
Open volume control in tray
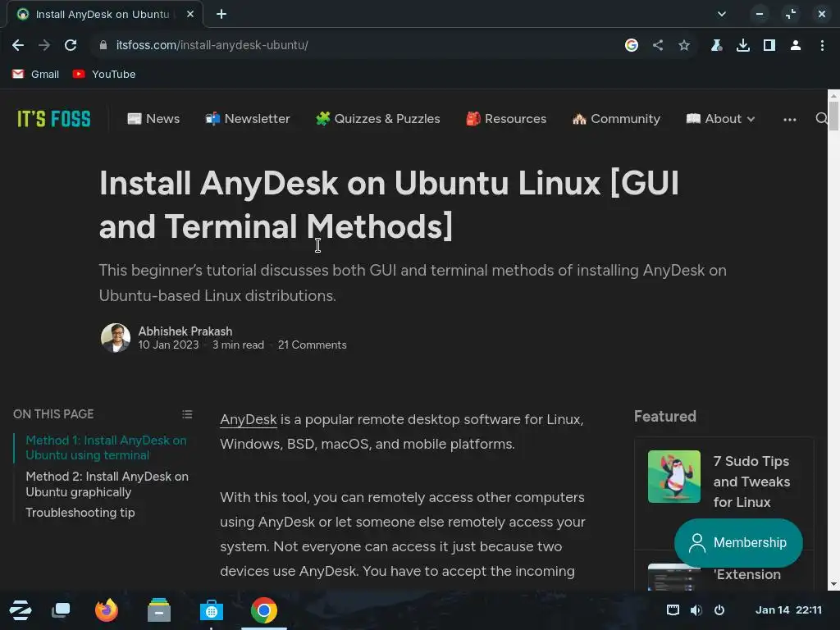point(696,610)
